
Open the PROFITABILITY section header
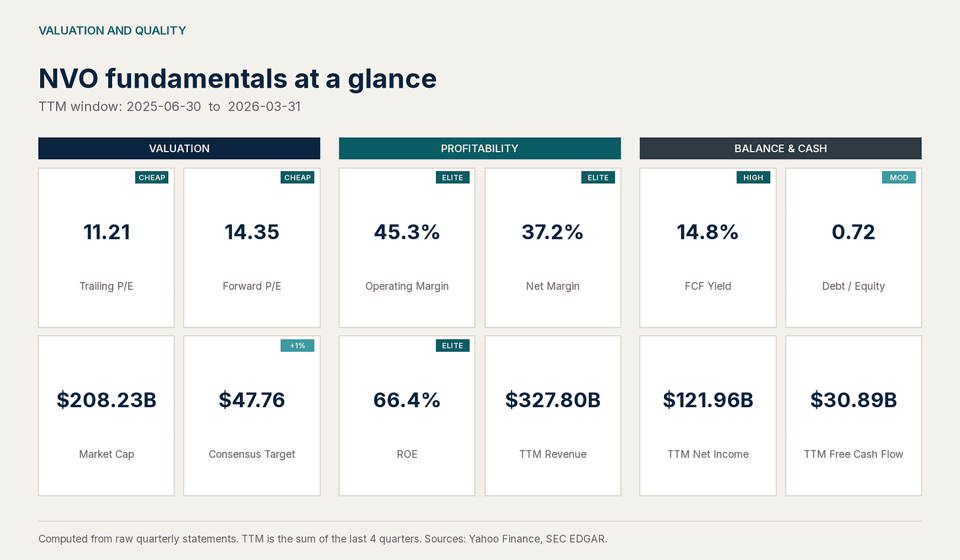coord(480,148)
